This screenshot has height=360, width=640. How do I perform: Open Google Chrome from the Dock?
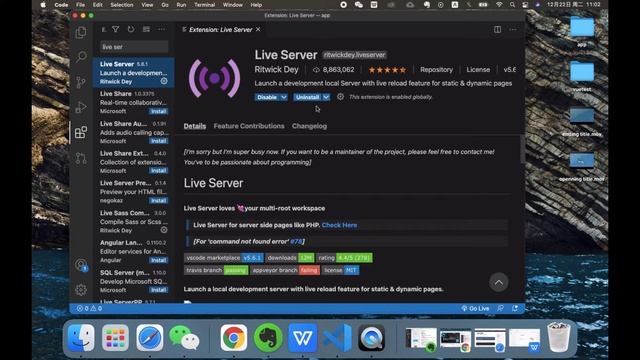[233, 338]
